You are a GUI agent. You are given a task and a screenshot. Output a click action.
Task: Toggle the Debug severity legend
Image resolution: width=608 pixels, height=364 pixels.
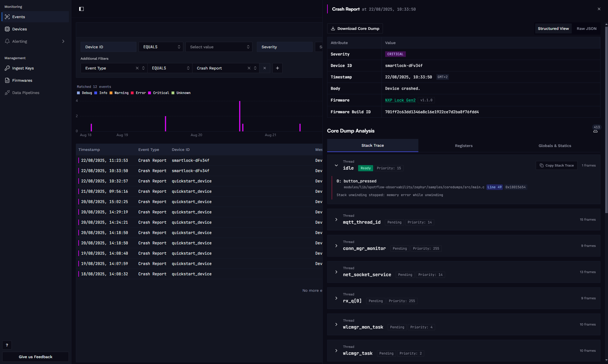pyautogui.click(x=85, y=93)
